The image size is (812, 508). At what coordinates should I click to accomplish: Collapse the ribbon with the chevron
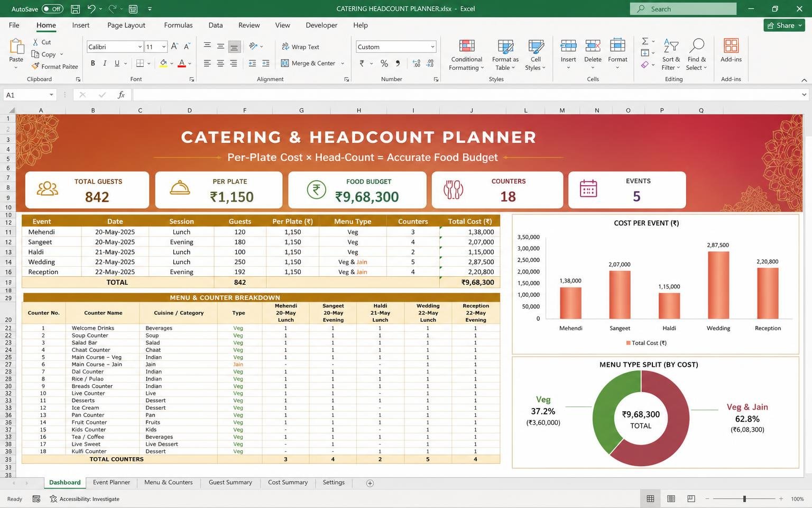click(804, 80)
